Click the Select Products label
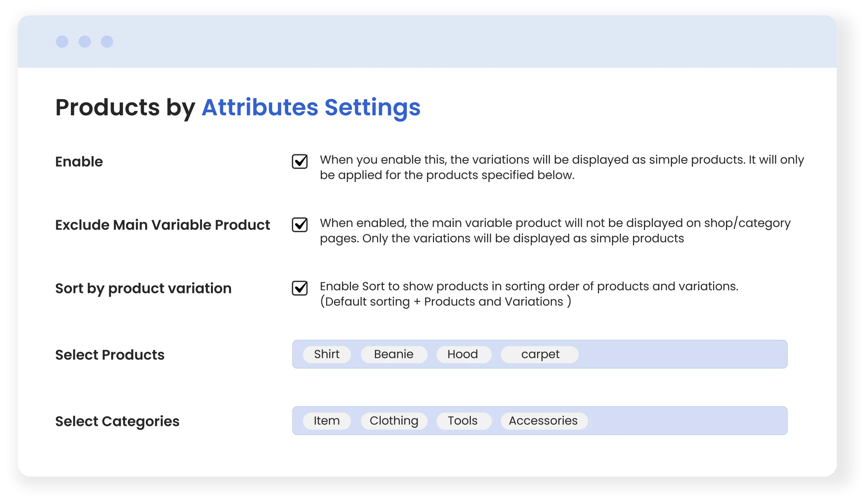The width and height of the screenshot is (868, 503). coord(110,355)
